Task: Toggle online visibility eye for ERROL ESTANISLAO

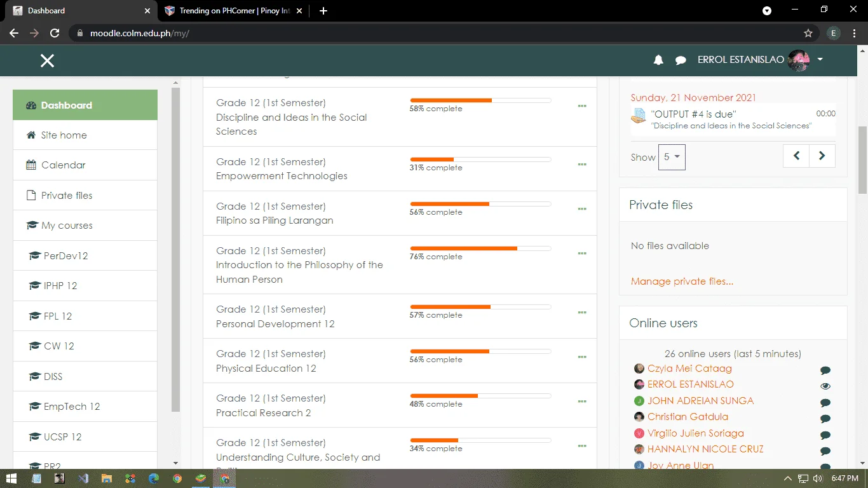Action: click(x=825, y=386)
